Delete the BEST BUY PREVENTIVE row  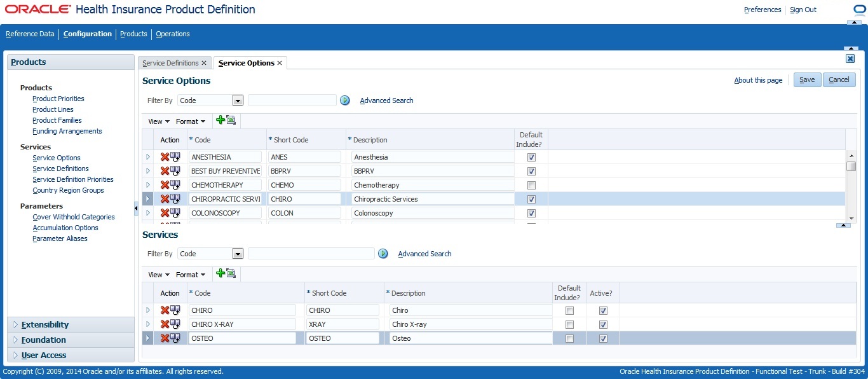point(165,171)
